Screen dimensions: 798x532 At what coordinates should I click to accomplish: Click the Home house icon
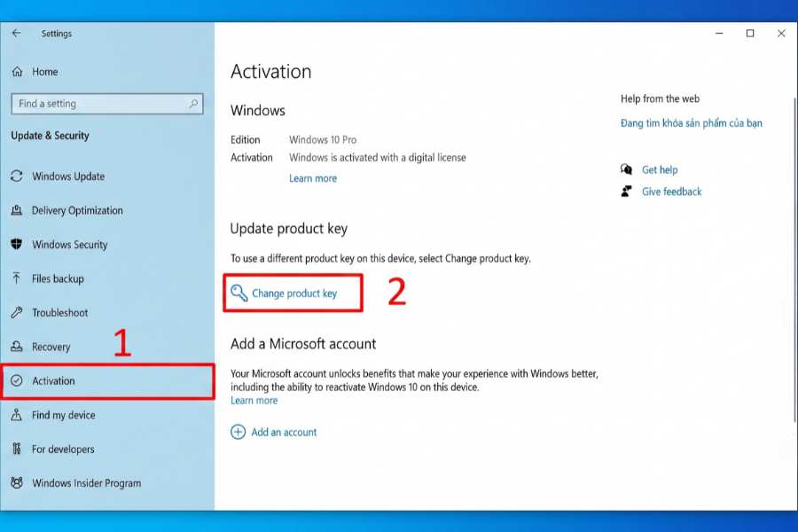(x=17, y=72)
